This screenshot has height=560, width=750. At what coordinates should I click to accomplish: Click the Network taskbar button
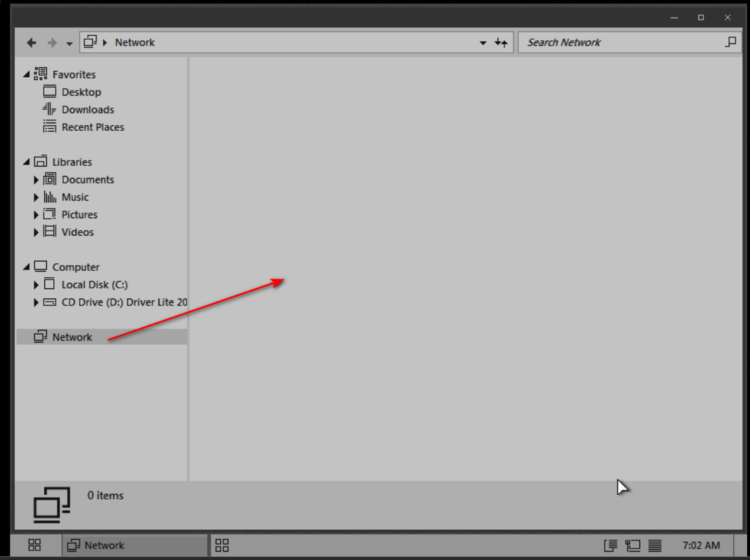click(135, 545)
